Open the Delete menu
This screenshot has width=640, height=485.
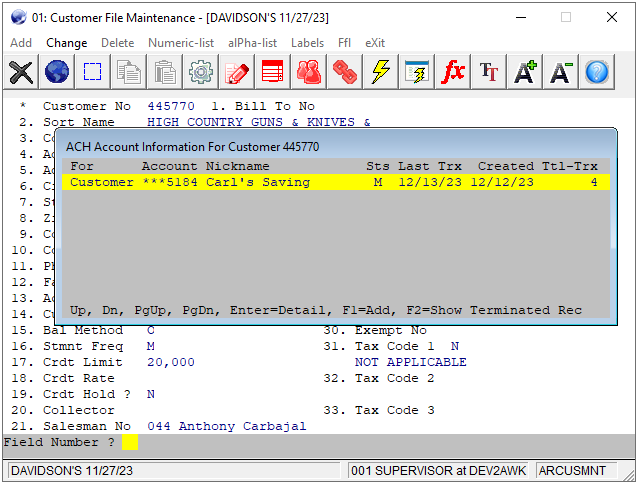pos(118,43)
